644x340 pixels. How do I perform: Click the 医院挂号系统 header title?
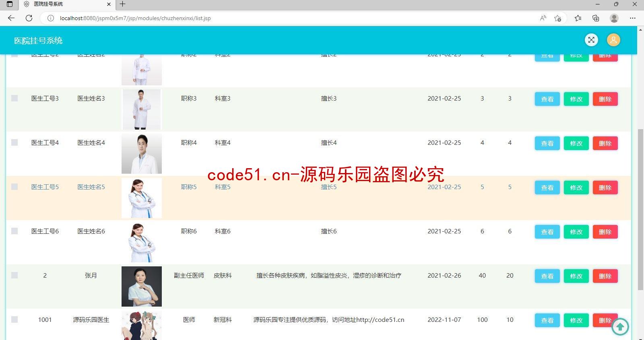pos(38,41)
